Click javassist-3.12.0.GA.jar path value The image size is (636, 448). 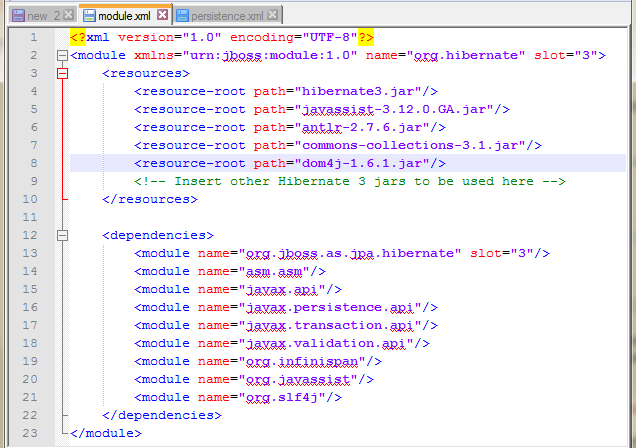coord(394,109)
